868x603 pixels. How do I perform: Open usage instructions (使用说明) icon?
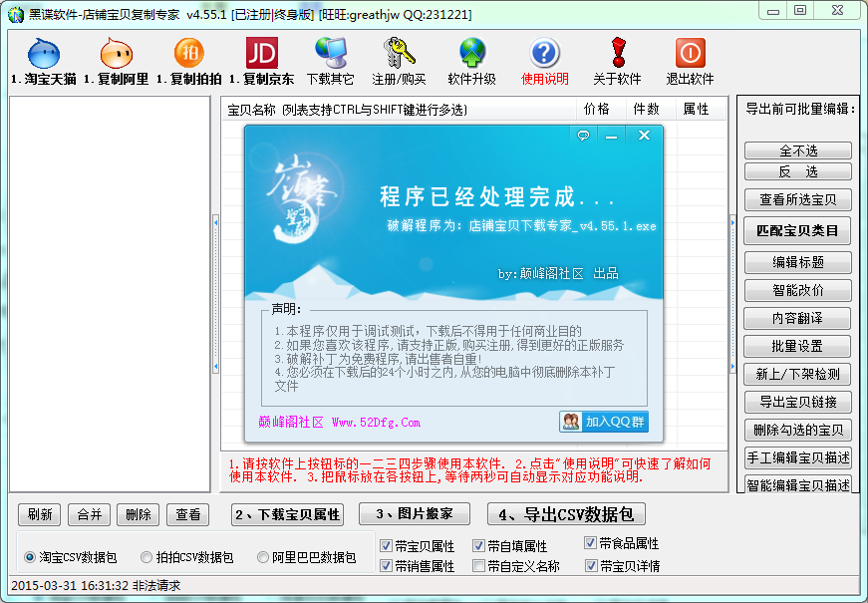pos(545,61)
